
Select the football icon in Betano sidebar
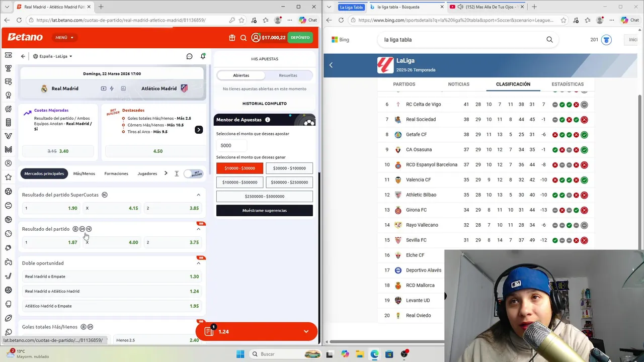click(8, 191)
